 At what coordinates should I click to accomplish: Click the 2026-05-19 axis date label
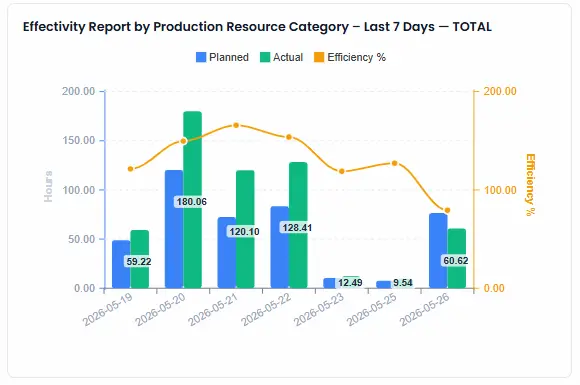click(x=108, y=310)
